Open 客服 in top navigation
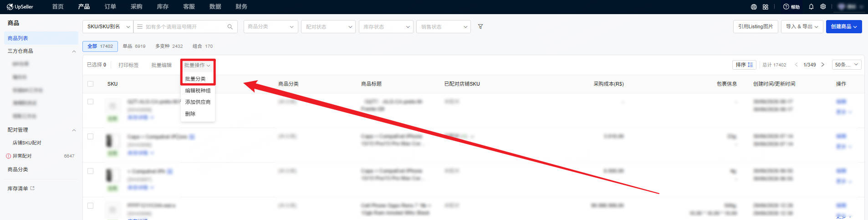 point(189,7)
